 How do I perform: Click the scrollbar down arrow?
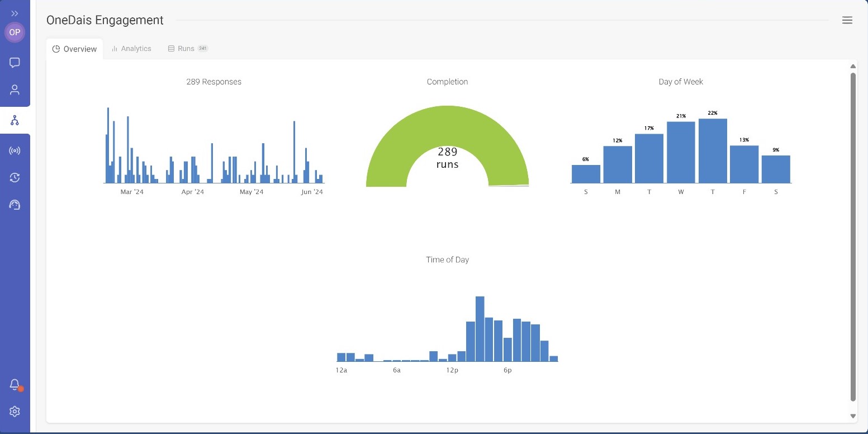tap(853, 416)
